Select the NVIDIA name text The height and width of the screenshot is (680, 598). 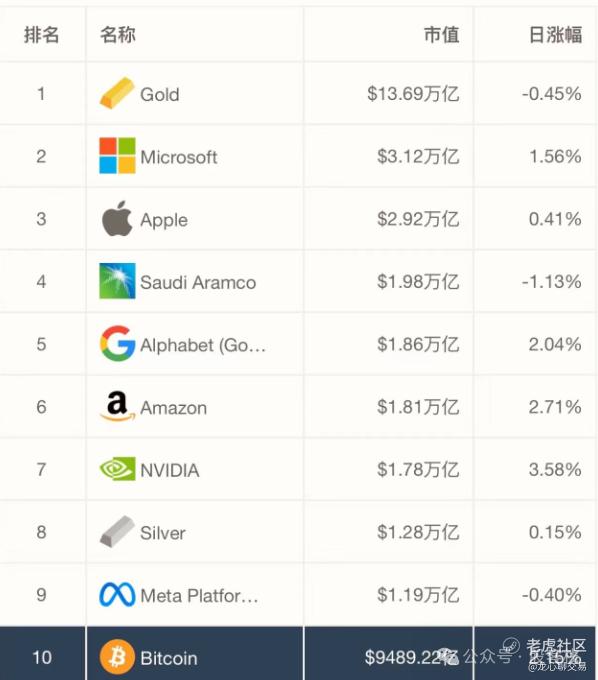point(170,470)
